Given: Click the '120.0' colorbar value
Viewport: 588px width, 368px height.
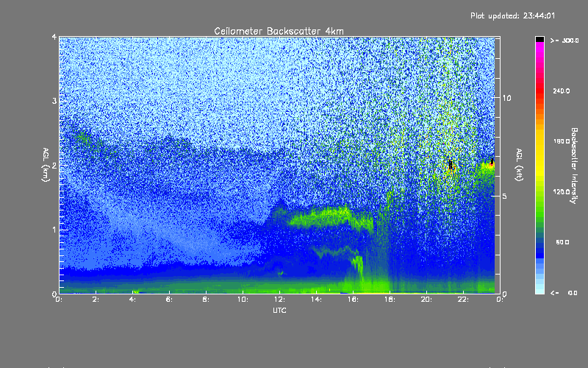Looking at the screenshot, I should [562, 191].
